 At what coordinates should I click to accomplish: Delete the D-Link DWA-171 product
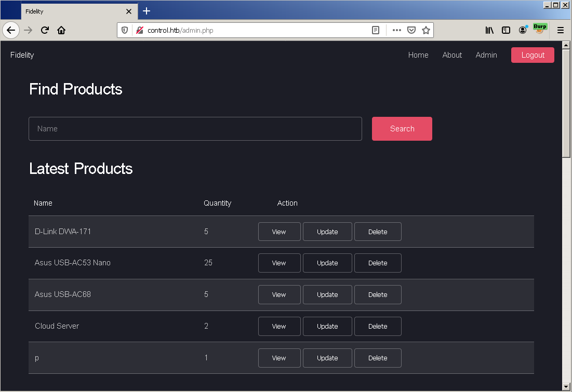378,232
